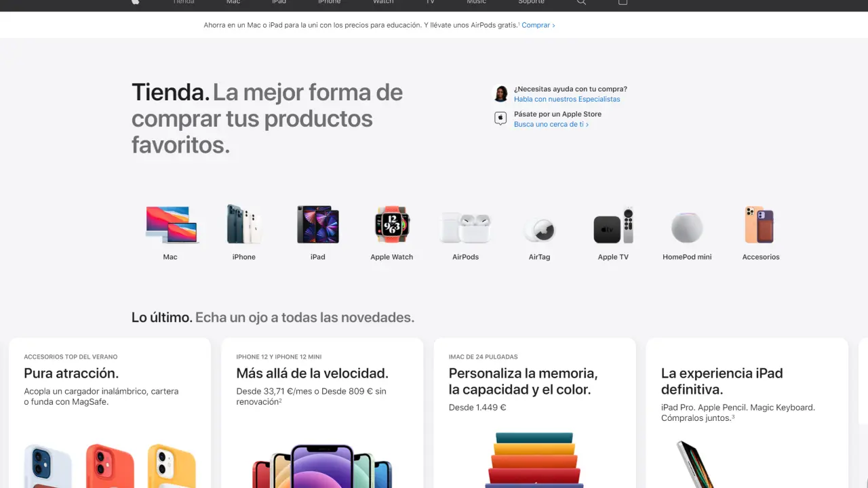Click the Accesorios category icon
The width and height of the screenshot is (868, 488).
coord(760,226)
